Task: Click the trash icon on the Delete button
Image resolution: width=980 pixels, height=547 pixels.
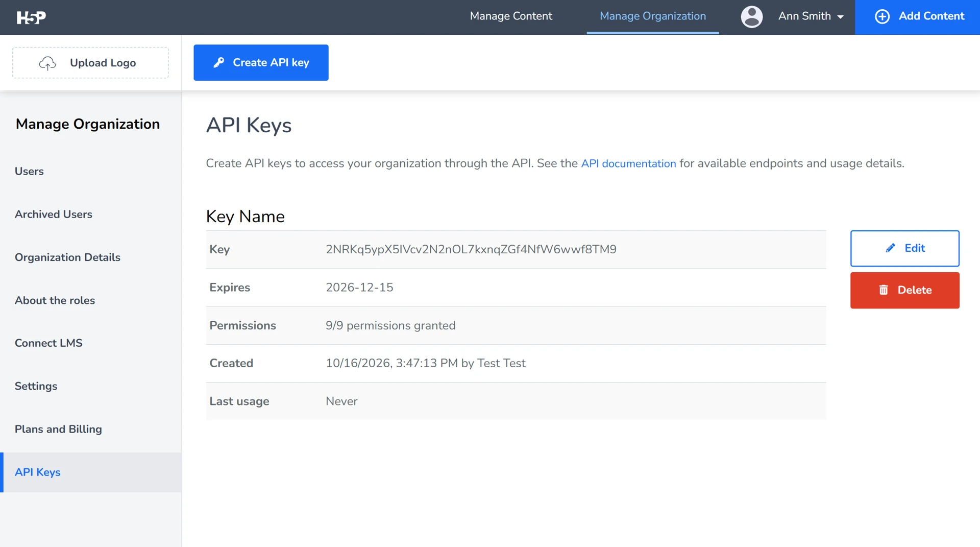Action: [x=884, y=290]
